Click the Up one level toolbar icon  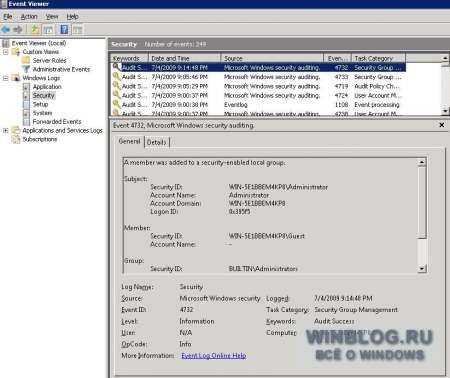coord(35,30)
